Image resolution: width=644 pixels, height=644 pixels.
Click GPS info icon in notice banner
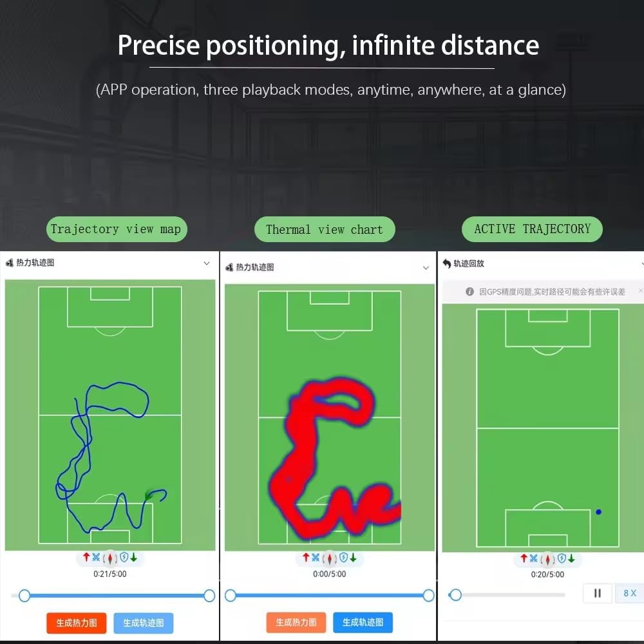pos(470,292)
